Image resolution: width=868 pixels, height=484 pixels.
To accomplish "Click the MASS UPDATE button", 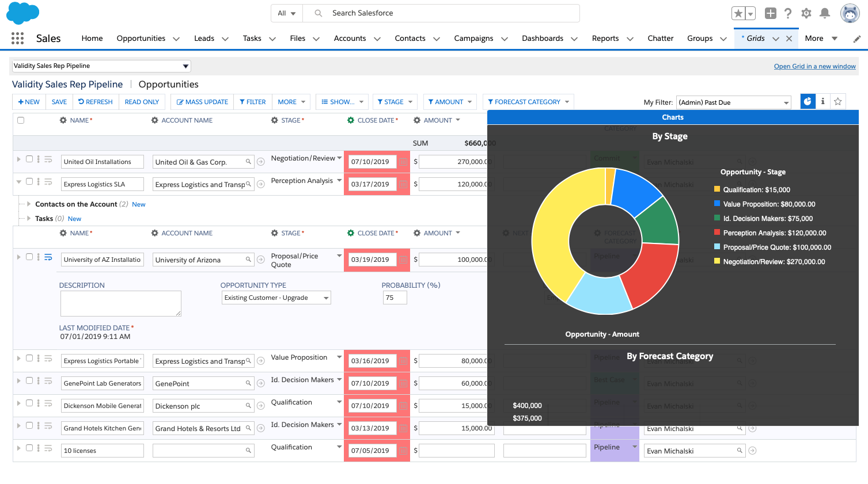I will 202,102.
